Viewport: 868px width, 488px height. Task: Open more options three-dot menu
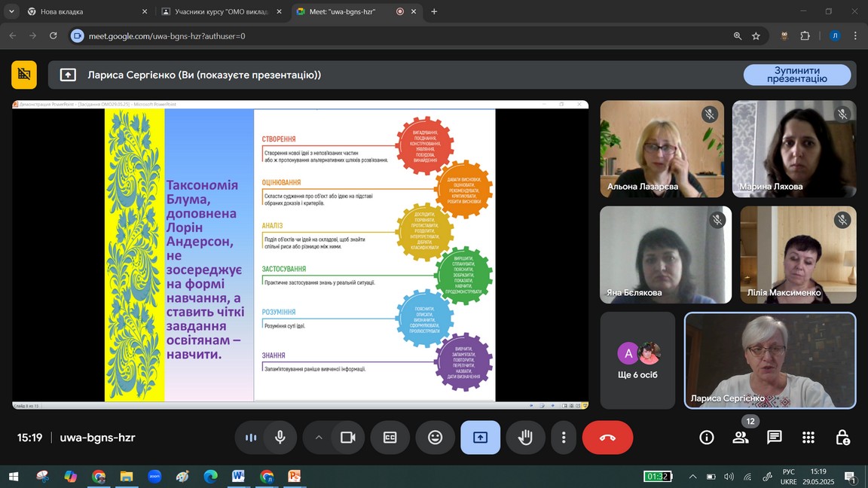tap(564, 438)
